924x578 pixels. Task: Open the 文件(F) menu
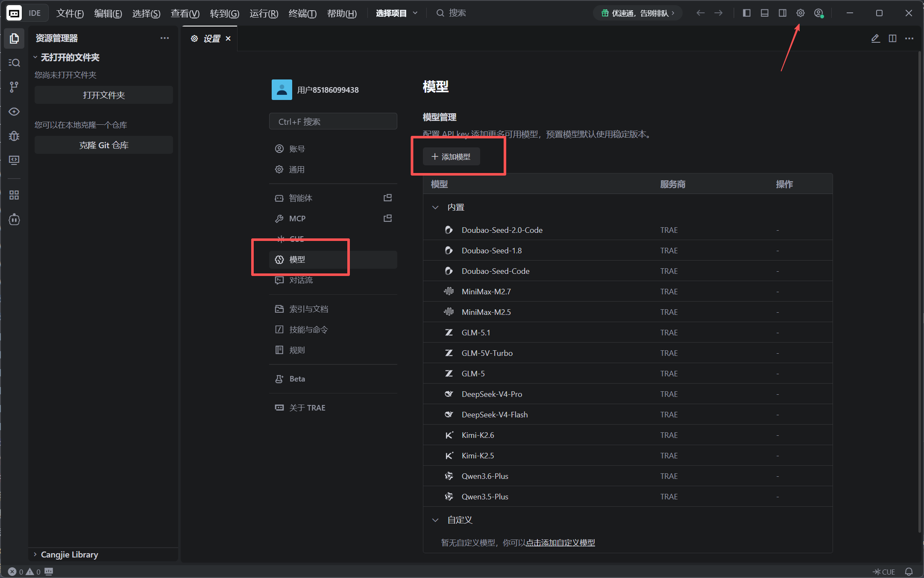[x=70, y=13]
